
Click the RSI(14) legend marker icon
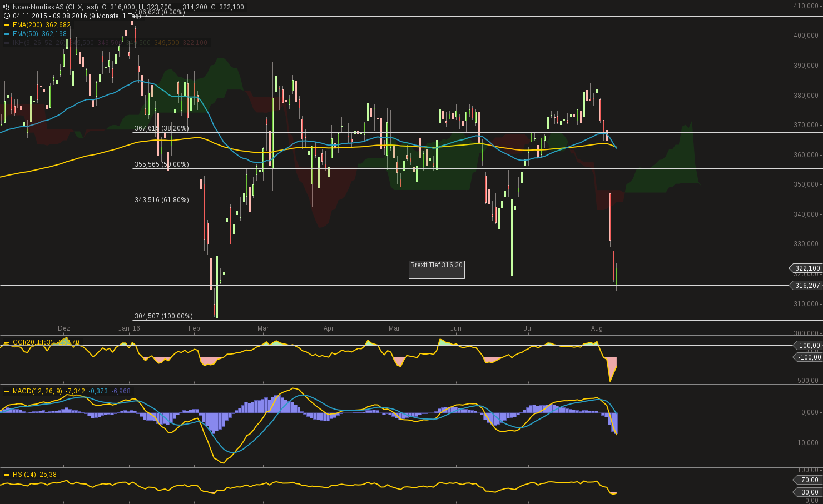7,475
